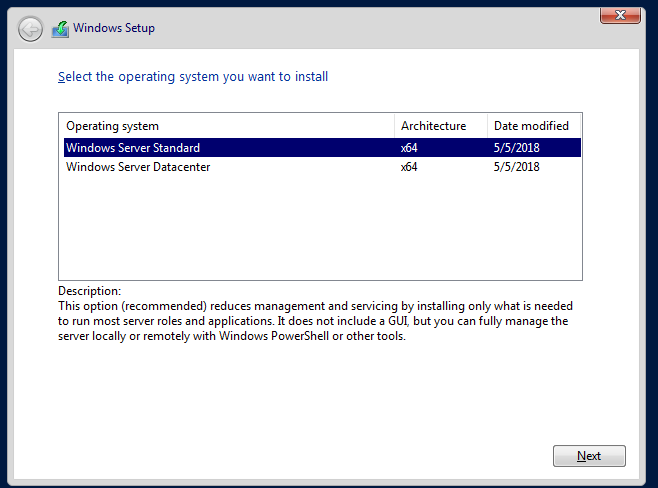The image size is (658, 488).
Task: Click empty area in operating system list
Action: (x=320, y=228)
